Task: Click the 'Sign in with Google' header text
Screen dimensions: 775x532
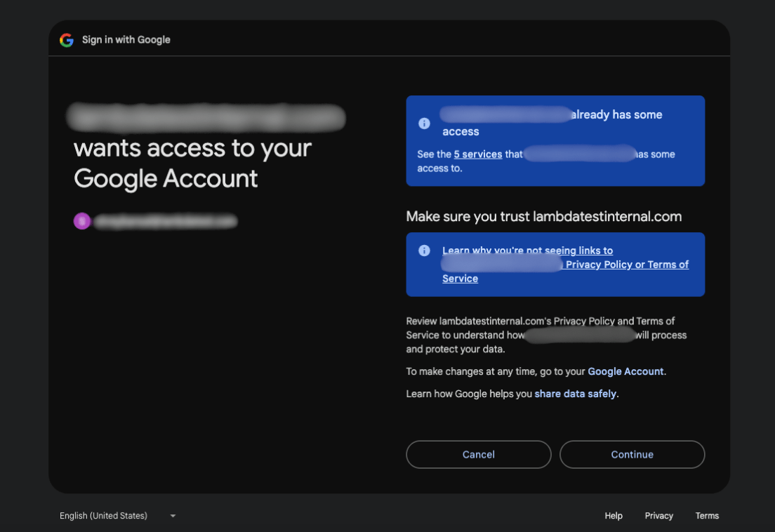Action: pos(126,40)
